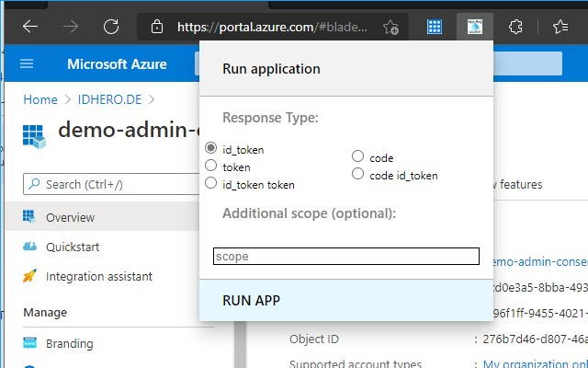
Task: Click the Run application popup title
Action: click(271, 69)
